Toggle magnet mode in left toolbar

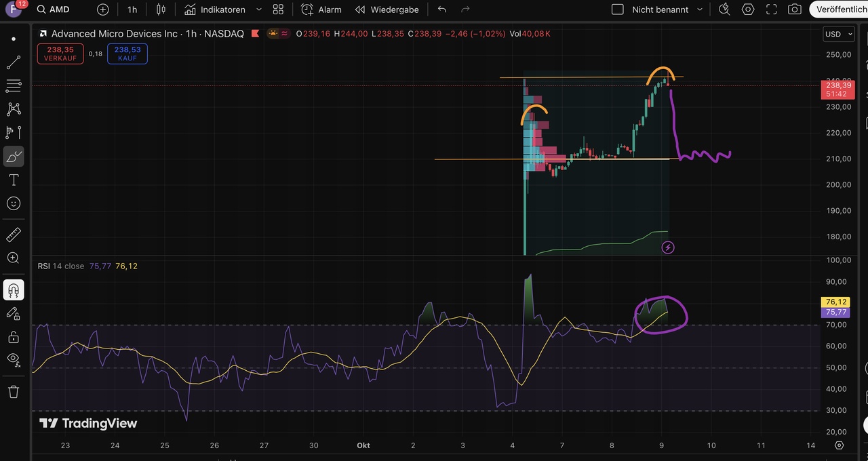pos(14,290)
